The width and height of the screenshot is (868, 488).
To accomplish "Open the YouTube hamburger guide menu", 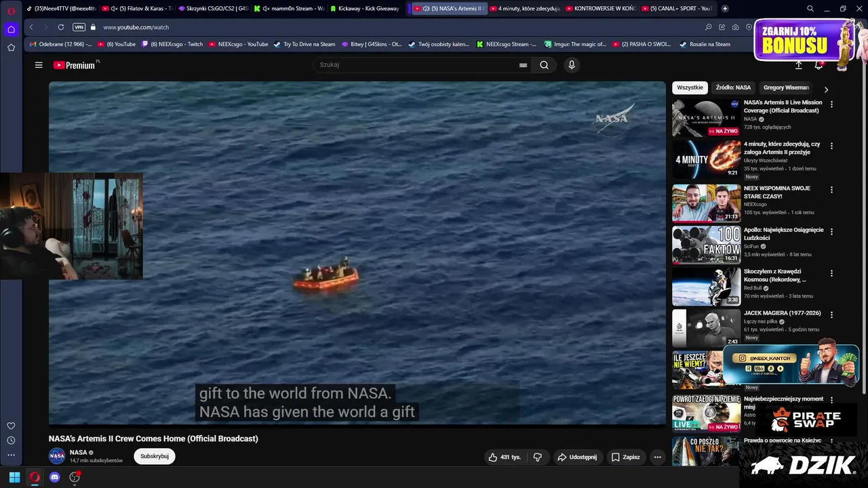I will 39,65.
